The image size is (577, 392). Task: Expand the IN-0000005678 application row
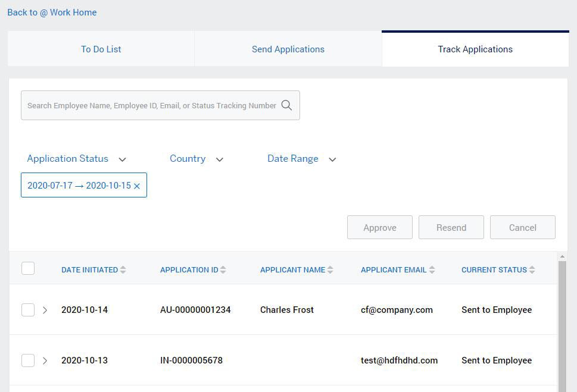45,360
